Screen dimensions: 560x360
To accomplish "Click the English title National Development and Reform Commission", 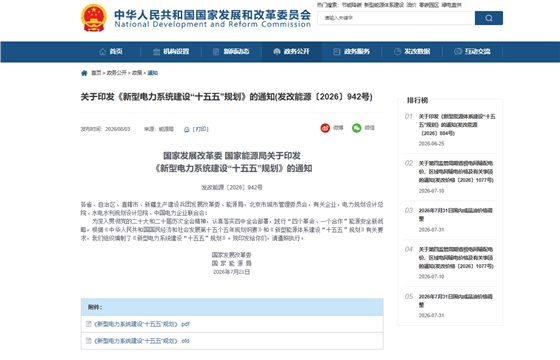I will (212, 24).
